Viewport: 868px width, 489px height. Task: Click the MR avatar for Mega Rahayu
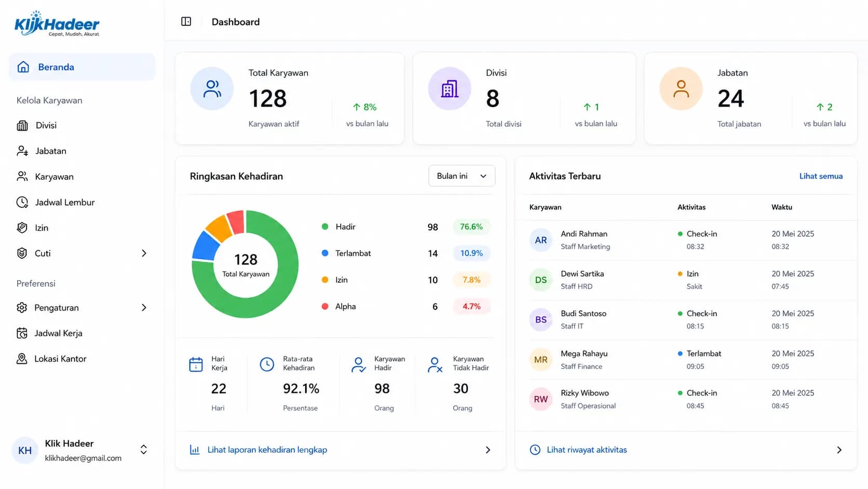541,360
